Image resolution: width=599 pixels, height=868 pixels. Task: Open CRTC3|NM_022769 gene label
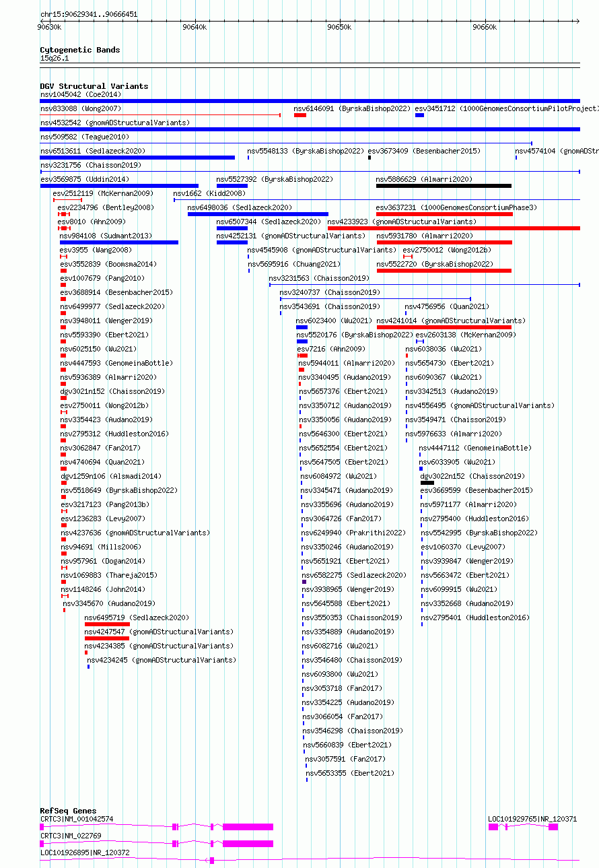[71, 836]
